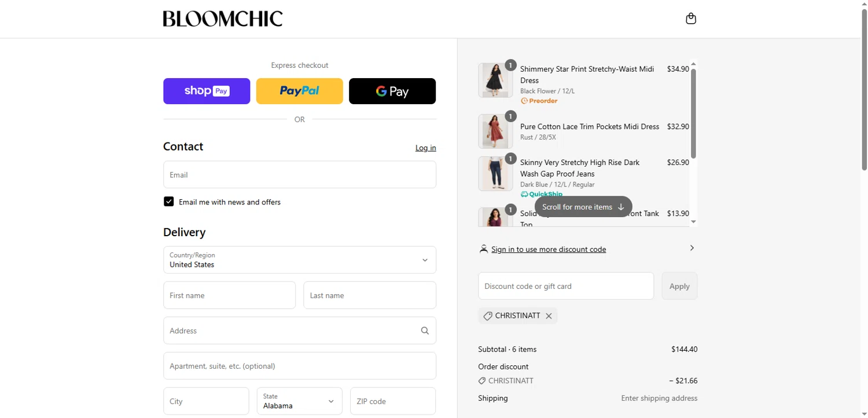The width and height of the screenshot is (868, 418).
Task: Pay with PayPal express button
Action: click(x=300, y=91)
